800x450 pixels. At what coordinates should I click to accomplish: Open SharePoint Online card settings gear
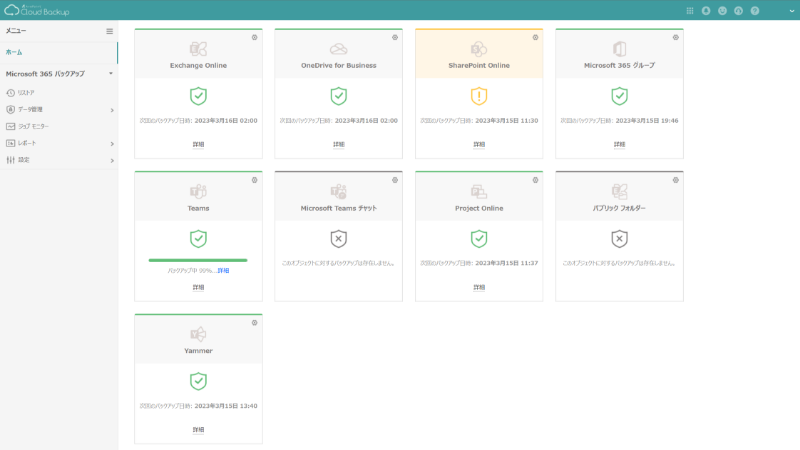[x=535, y=37]
